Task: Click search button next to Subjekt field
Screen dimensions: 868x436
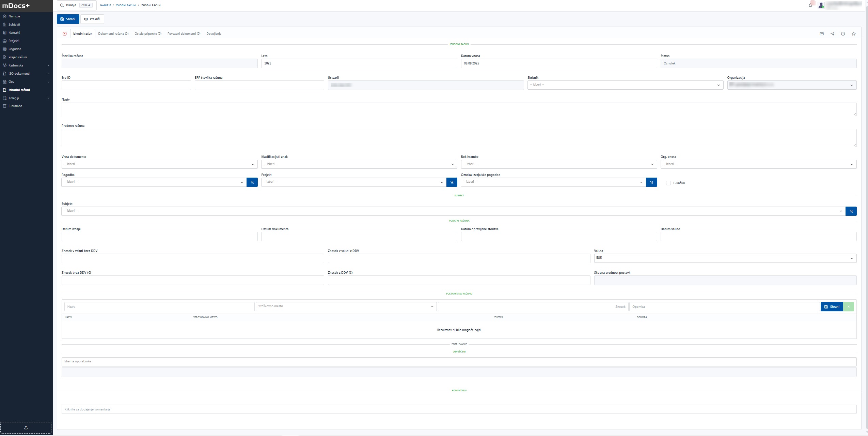Action: pos(851,211)
